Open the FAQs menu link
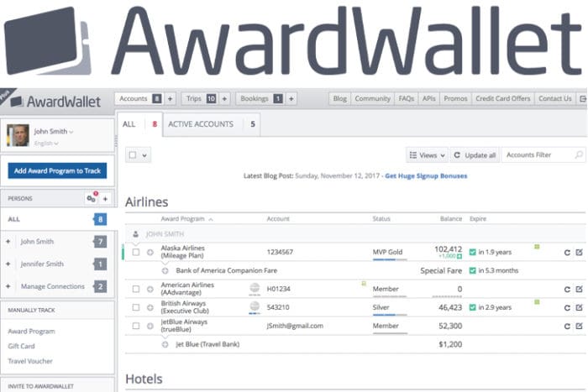The height and width of the screenshot is (392, 588). [x=406, y=98]
